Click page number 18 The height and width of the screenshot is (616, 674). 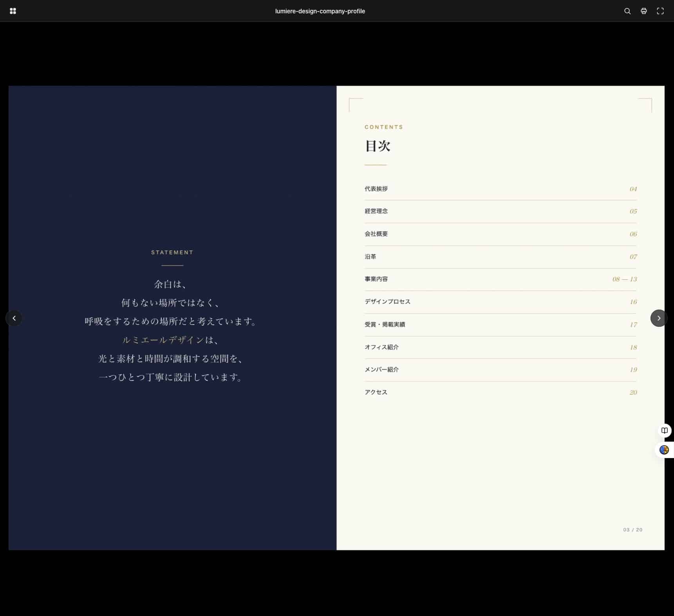pyautogui.click(x=633, y=347)
